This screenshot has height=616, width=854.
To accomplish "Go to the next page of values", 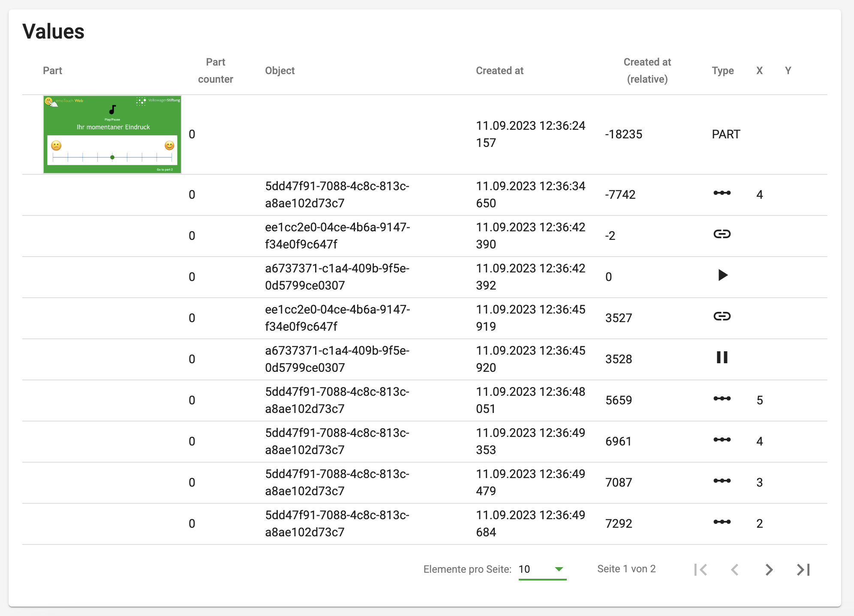I will point(769,569).
